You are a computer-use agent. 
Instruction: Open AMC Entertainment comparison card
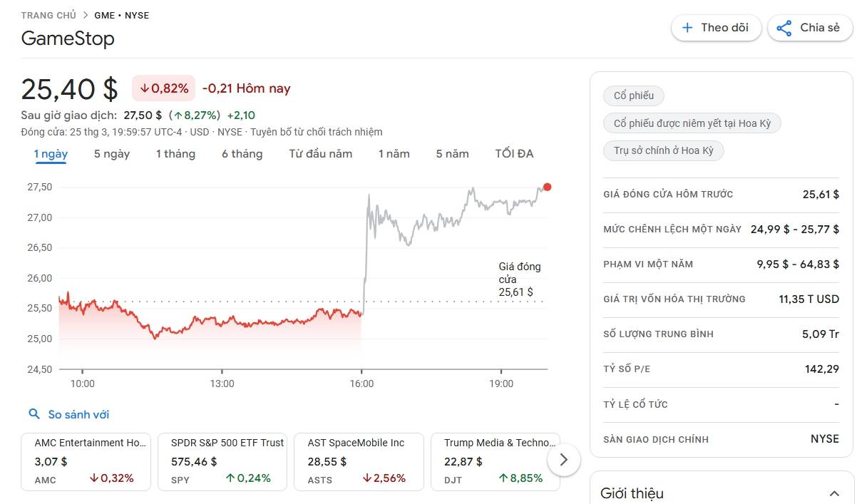(86, 462)
